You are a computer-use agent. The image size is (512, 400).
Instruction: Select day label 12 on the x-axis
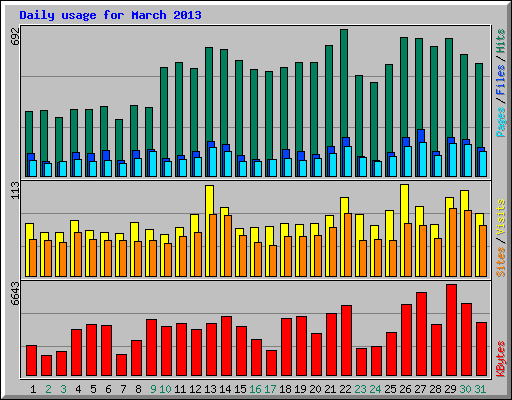[x=195, y=389]
